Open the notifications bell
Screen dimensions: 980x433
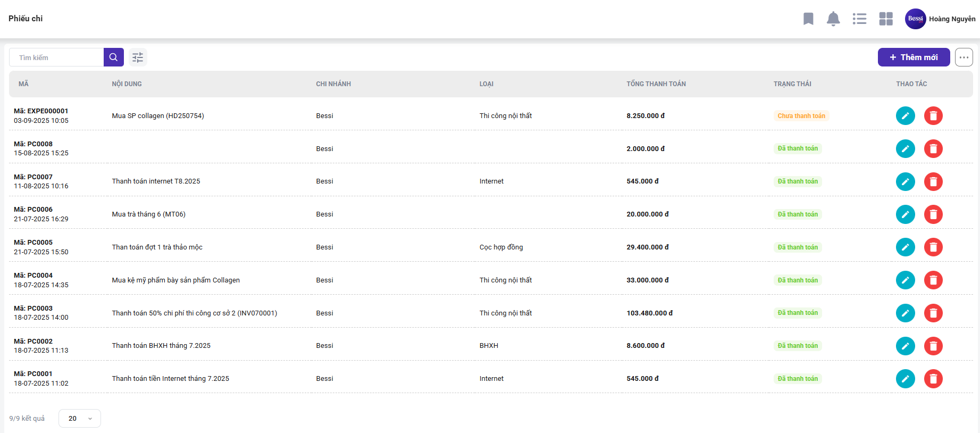833,19
